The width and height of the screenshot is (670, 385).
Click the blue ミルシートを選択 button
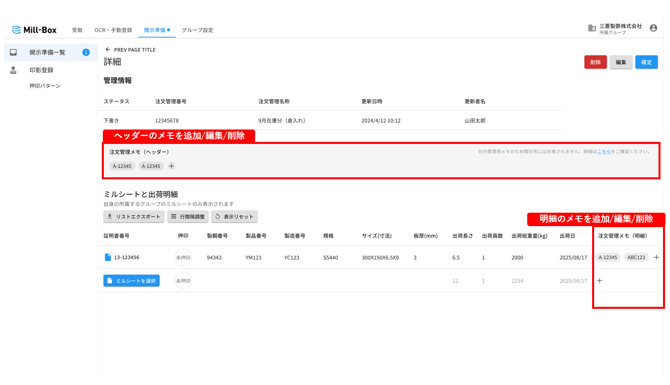tap(132, 281)
